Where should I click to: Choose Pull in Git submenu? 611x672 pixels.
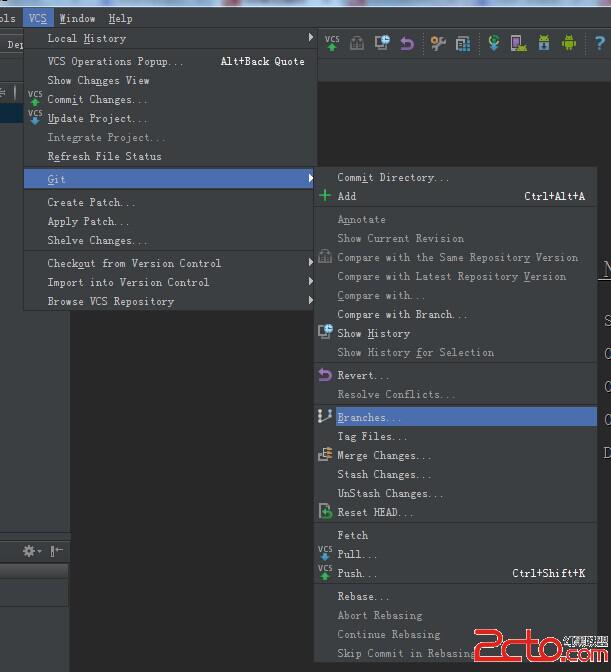coord(456,554)
